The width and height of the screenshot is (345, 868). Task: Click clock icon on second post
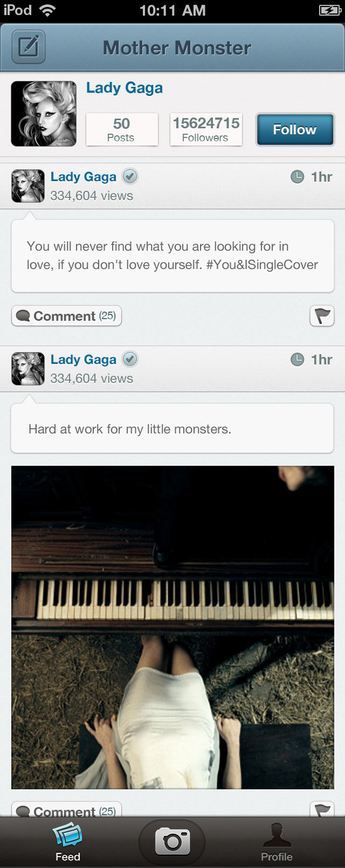298,359
